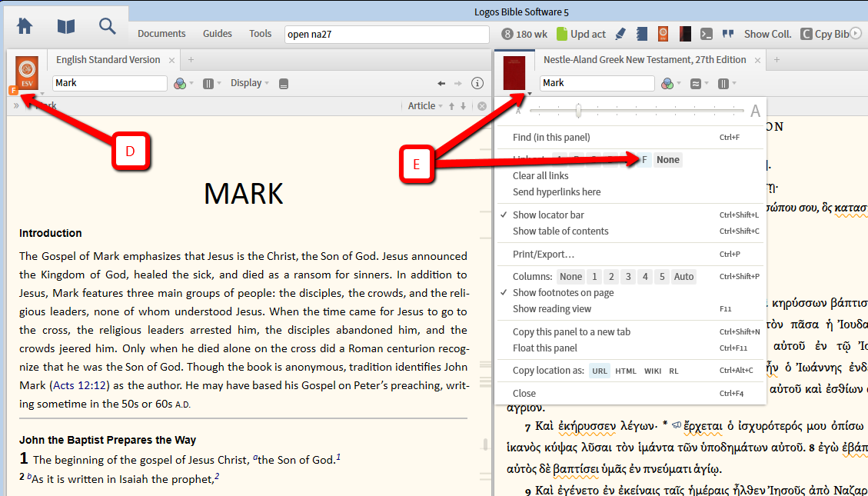
Task: Go to the Home page icon
Action: pos(25,26)
